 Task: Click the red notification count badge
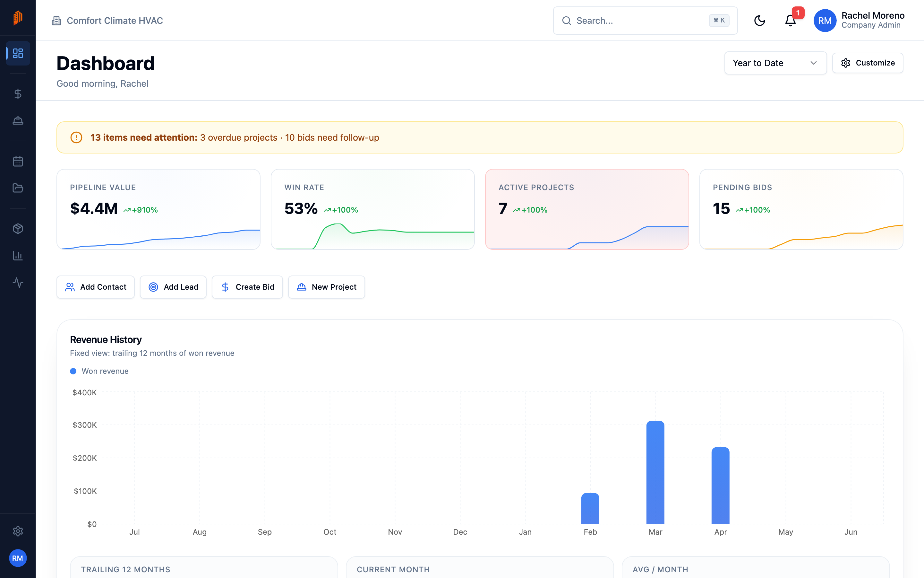[798, 13]
